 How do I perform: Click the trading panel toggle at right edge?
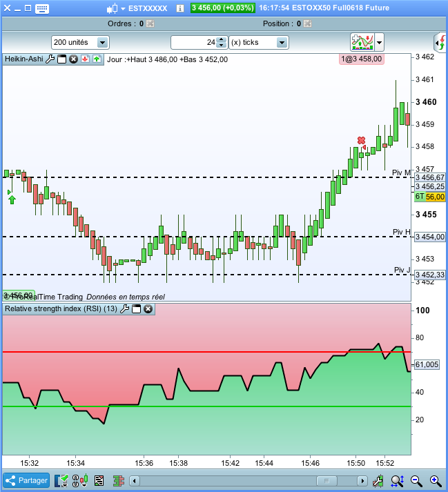440,42
